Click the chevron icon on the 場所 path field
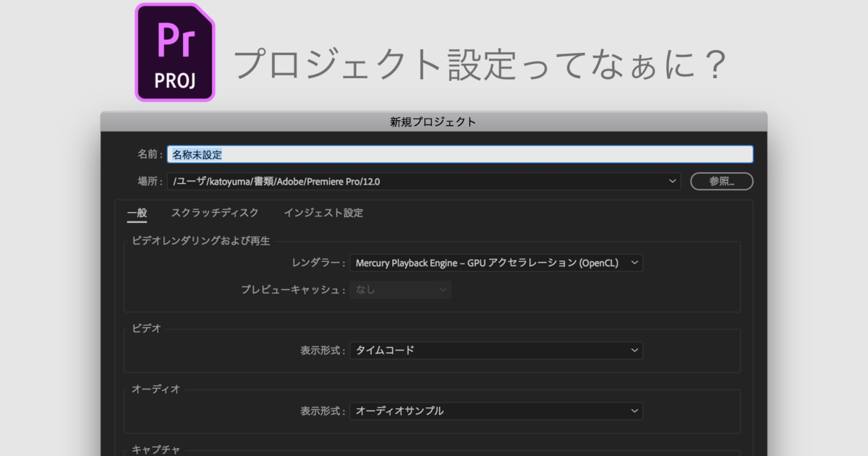868x456 pixels. 671,181
